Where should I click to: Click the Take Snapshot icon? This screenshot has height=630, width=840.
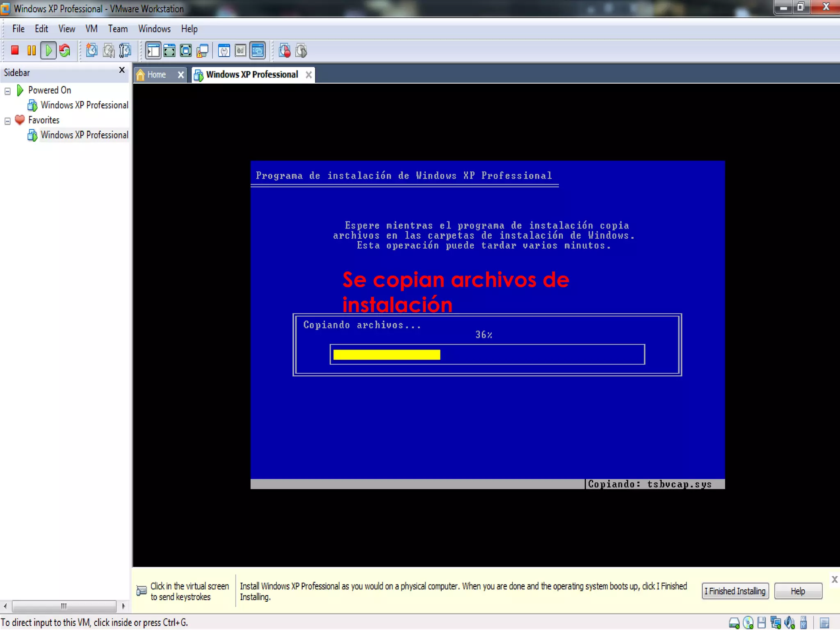click(x=91, y=50)
